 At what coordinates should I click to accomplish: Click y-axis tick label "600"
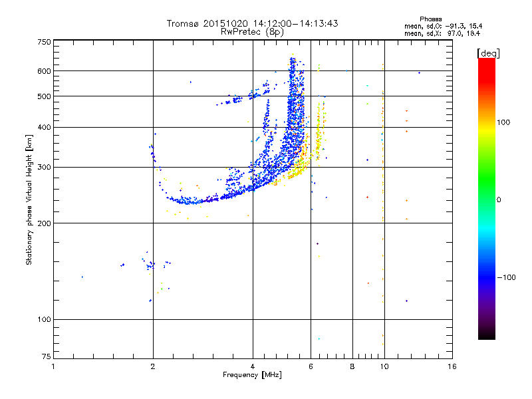[45, 71]
